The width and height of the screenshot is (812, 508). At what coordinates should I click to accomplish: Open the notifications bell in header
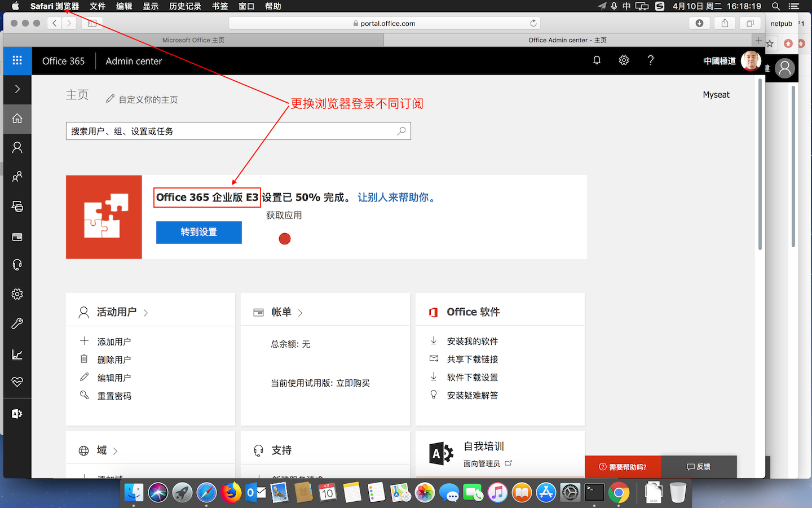[x=597, y=60]
